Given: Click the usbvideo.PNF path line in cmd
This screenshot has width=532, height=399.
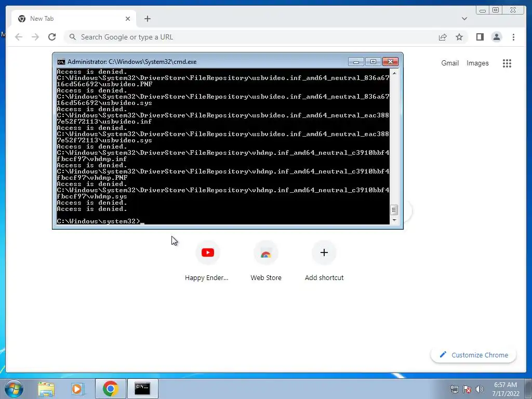Looking at the screenshot, I should 223,81.
